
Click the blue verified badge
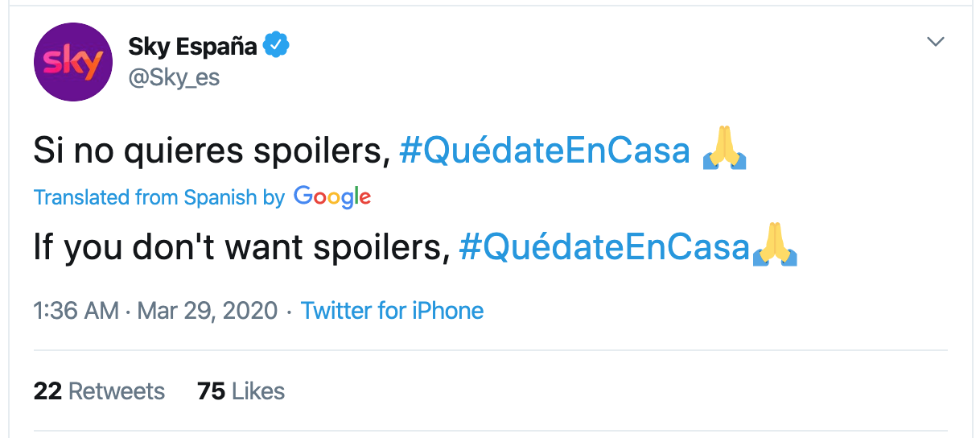click(x=277, y=46)
